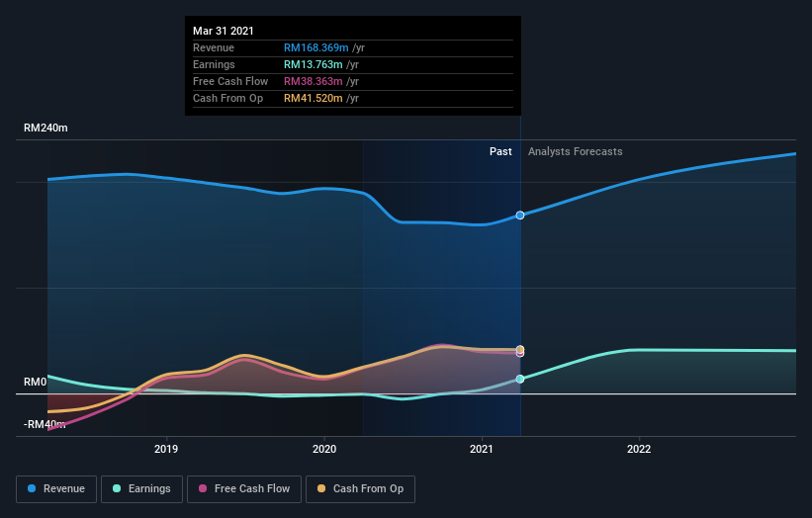Viewport: 812px width, 518px height.
Task: Click the orange Cash From Op marker
Action: 520,349
